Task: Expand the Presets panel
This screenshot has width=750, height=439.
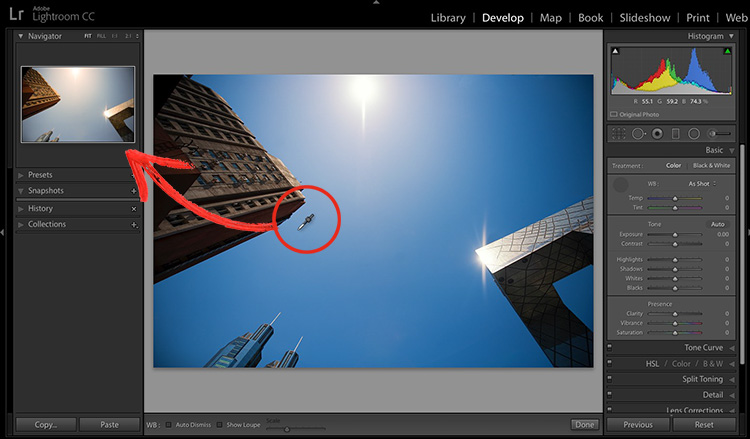Action: click(21, 176)
